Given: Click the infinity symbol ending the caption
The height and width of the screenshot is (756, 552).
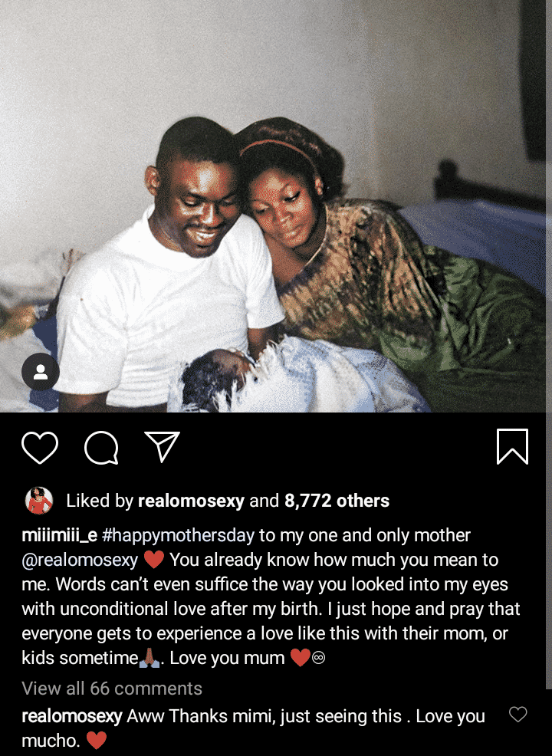Looking at the screenshot, I should click(x=319, y=658).
